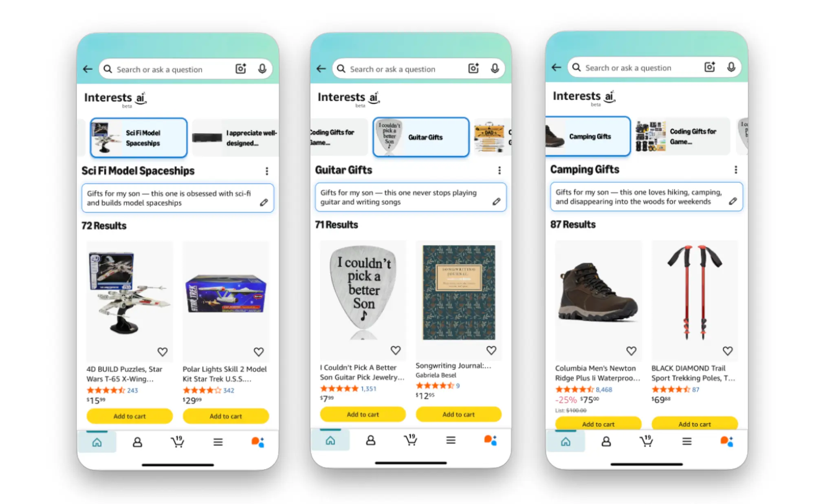The width and height of the screenshot is (825, 504).
Task: Open the cart icon on Sci Fi phone
Action: click(178, 442)
